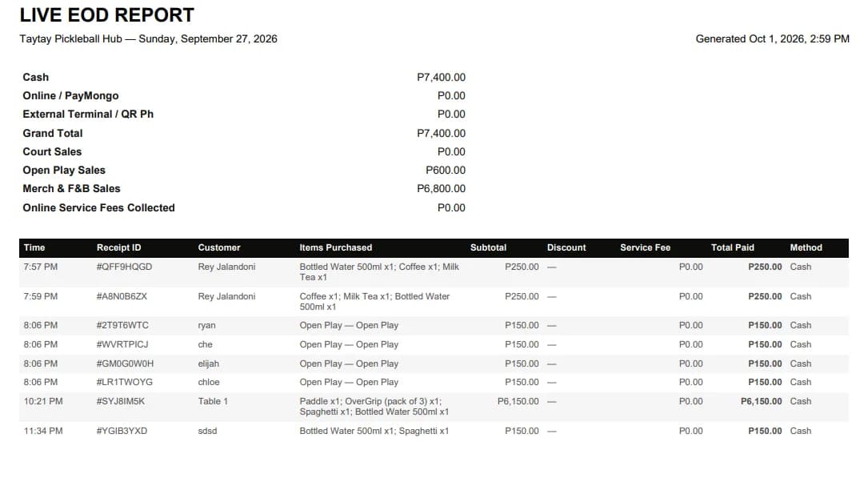Click the LIVE EOD REPORT heading
The image size is (868, 482).
click(107, 15)
